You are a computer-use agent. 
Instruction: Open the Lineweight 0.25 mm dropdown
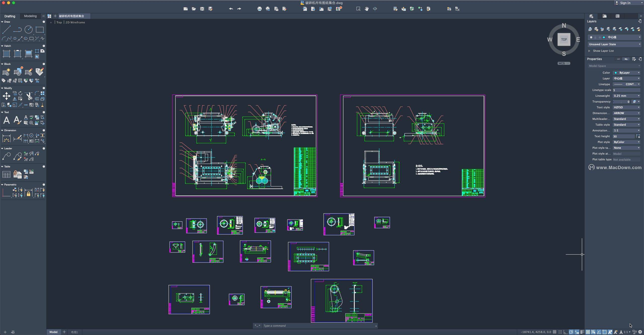(x=626, y=96)
